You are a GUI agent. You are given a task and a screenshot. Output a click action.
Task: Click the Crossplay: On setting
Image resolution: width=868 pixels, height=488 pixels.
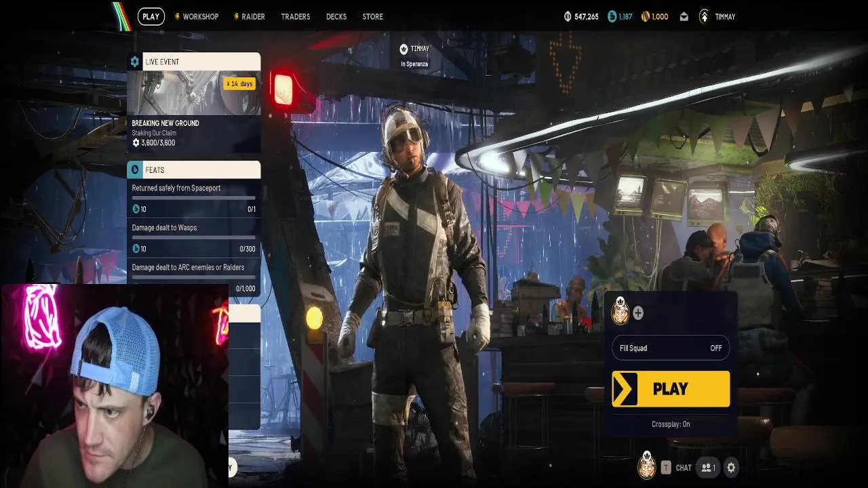coord(671,424)
